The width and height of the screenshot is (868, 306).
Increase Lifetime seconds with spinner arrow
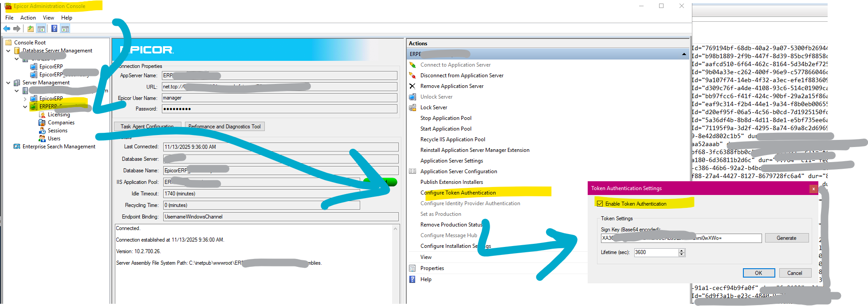682,250
